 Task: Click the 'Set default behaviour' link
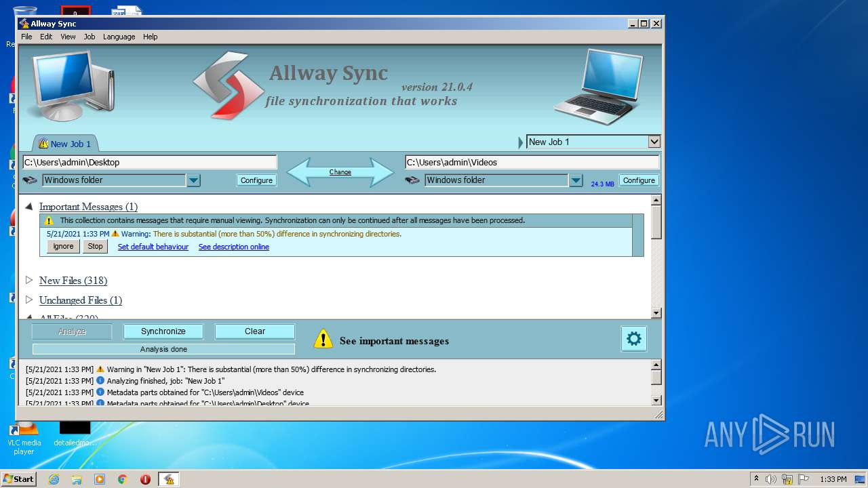click(x=153, y=247)
